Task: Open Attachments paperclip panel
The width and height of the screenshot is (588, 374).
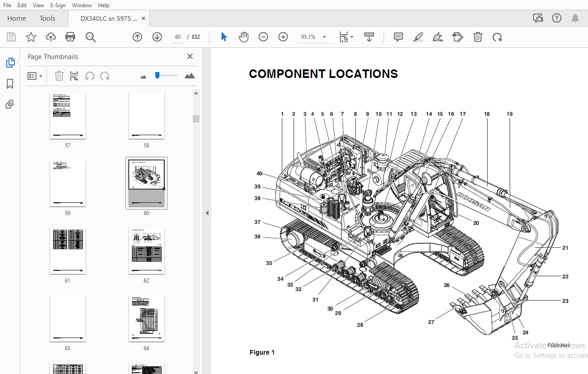Action: pos(10,105)
